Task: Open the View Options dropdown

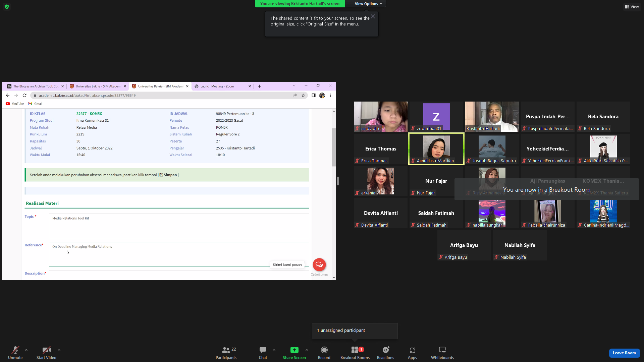Action: (x=368, y=4)
